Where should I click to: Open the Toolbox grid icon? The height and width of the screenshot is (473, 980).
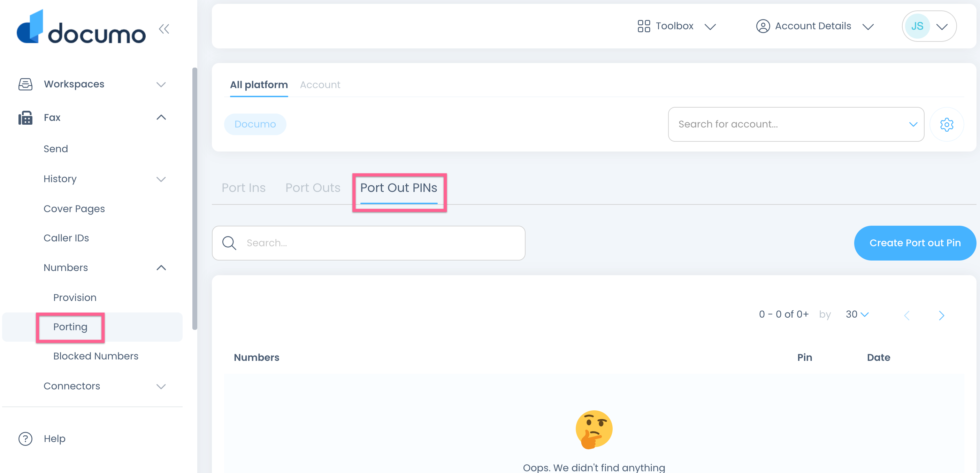(x=643, y=26)
